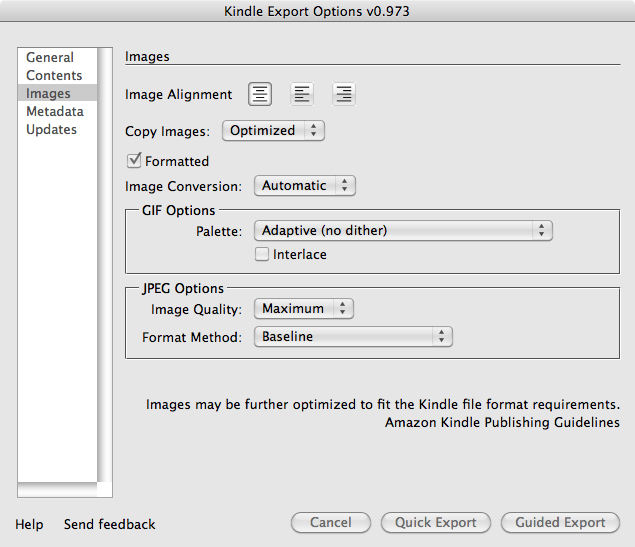
Task: Open the Contents section in sidebar
Action: [x=54, y=76]
